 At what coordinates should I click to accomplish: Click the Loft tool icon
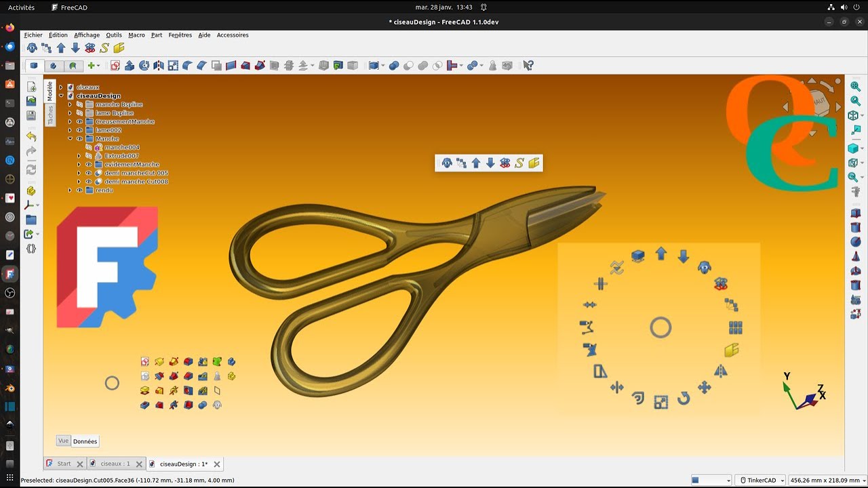245,66
